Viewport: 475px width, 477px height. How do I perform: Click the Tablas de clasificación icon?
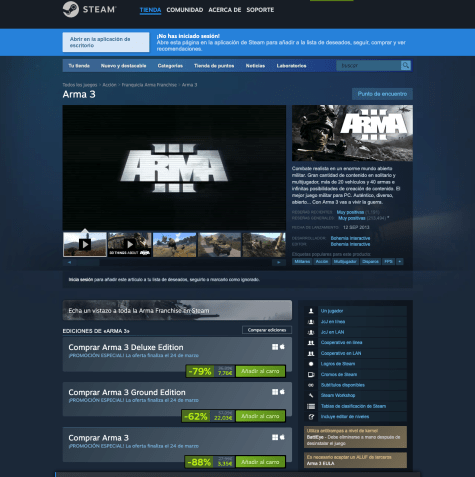tap(311, 406)
